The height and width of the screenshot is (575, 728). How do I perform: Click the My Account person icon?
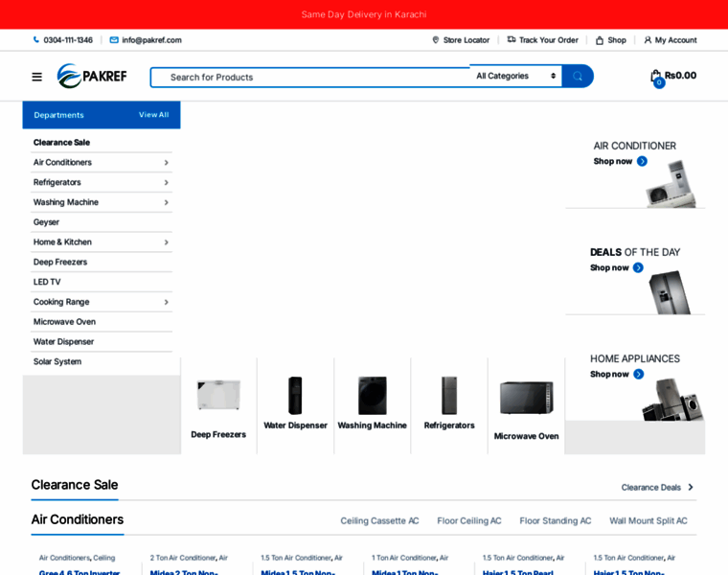click(x=648, y=40)
